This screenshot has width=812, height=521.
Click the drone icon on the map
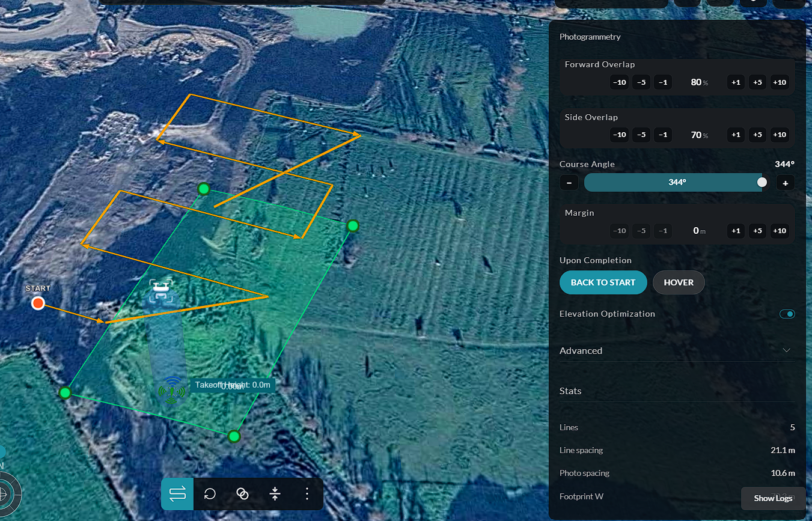[160, 291]
